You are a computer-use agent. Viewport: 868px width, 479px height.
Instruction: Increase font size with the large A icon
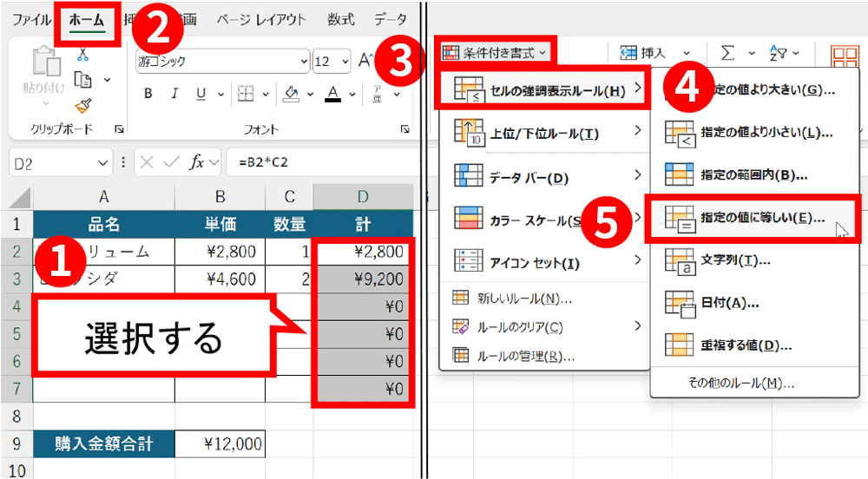tap(365, 60)
